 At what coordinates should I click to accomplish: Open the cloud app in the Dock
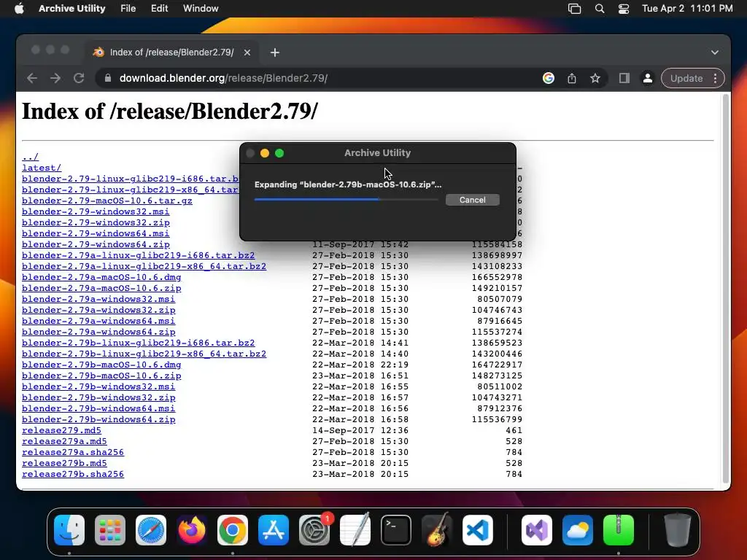pyautogui.click(x=578, y=530)
